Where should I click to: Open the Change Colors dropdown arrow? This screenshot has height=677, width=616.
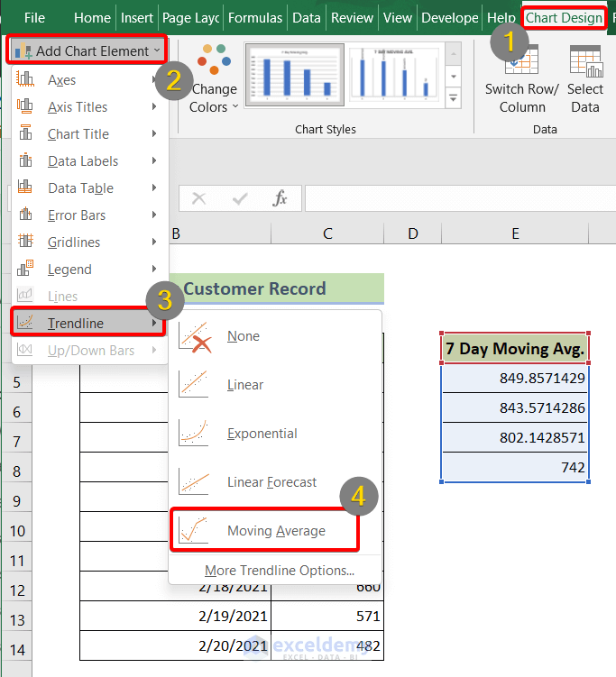[x=235, y=106]
